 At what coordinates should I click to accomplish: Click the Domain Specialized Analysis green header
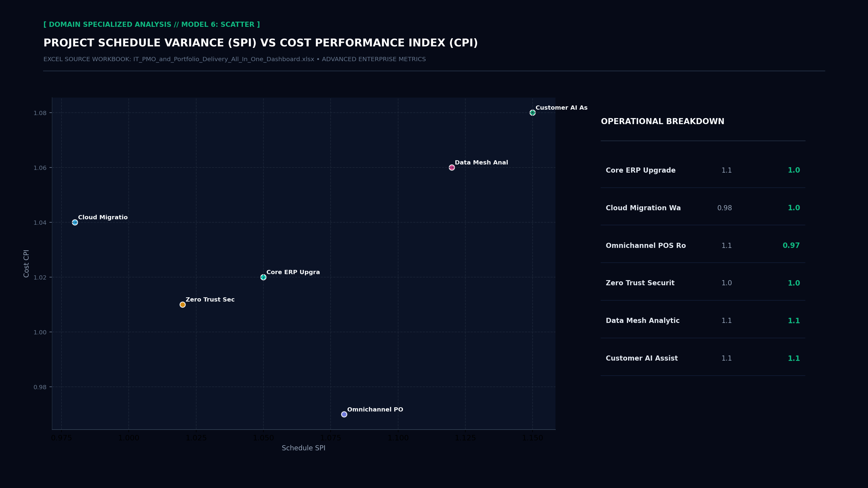pyautogui.click(x=152, y=25)
